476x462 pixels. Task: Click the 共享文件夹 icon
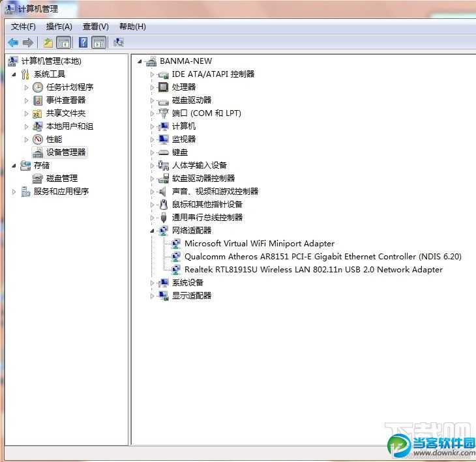click(x=38, y=114)
